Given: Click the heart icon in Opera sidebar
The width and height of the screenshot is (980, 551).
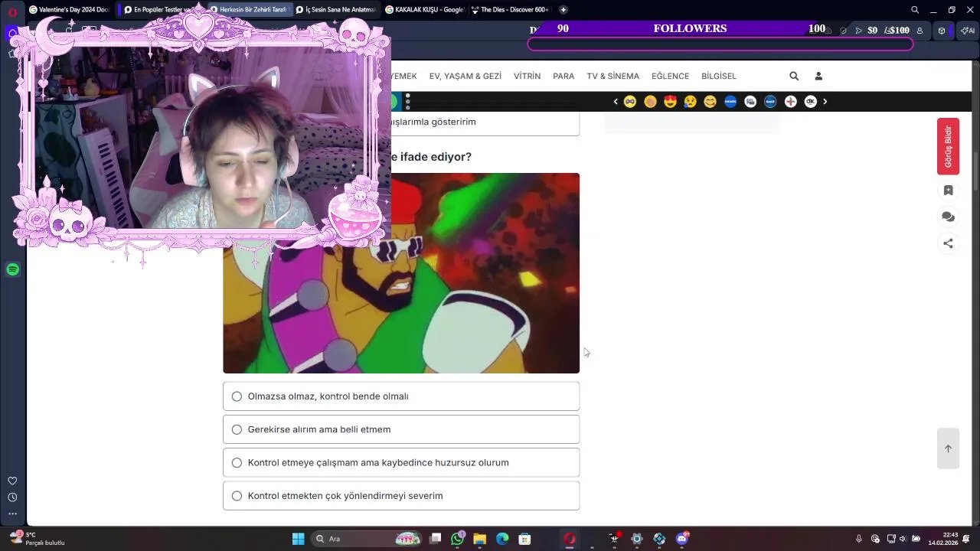Looking at the screenshot, I should (x=12, y=481).
